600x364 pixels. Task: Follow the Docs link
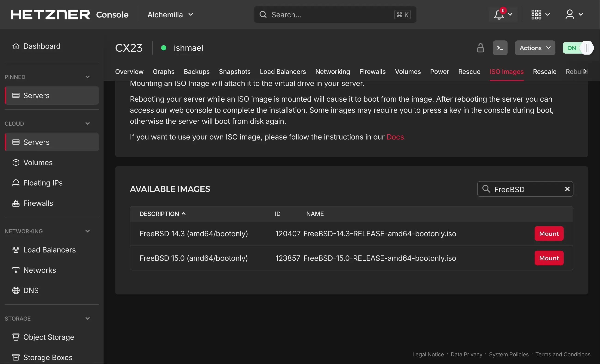click(x=395, y=137)
